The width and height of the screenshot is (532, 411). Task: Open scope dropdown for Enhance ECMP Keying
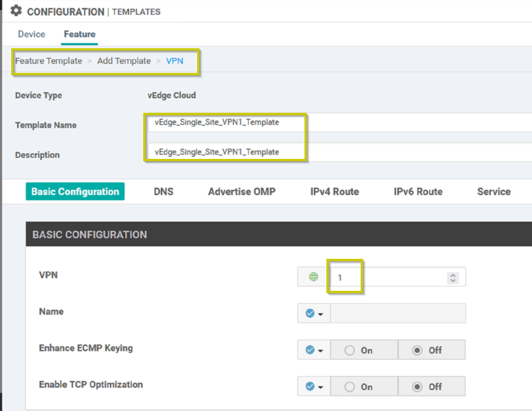314,350
